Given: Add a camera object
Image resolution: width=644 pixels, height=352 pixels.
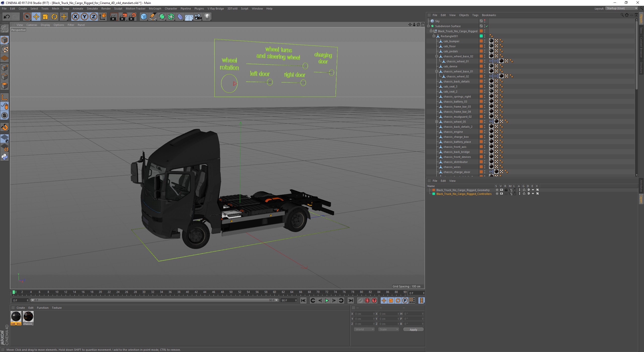Looking at the screenshot, I should [x=198, y=17].
